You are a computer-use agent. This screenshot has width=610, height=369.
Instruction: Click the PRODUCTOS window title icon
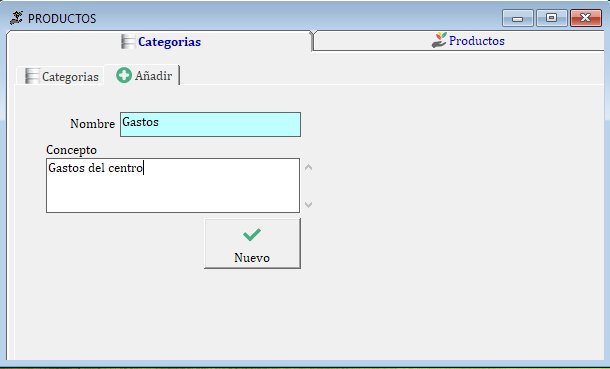click(x=16, y=18)
